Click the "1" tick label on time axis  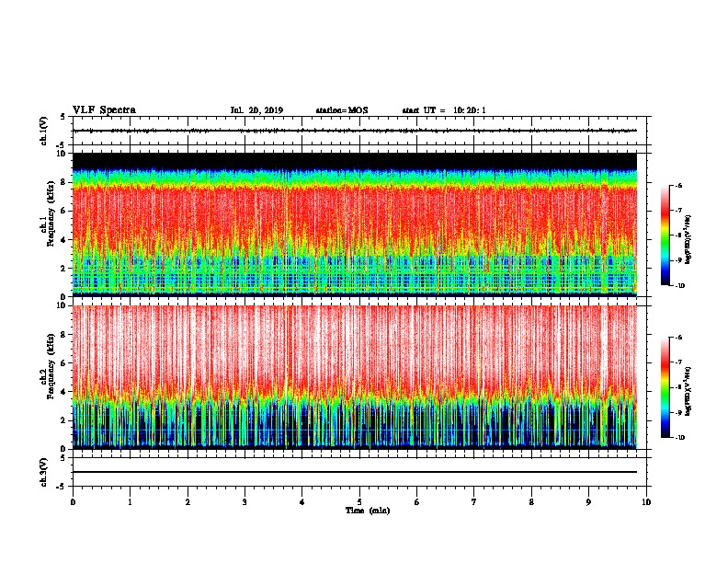point(130,502)
